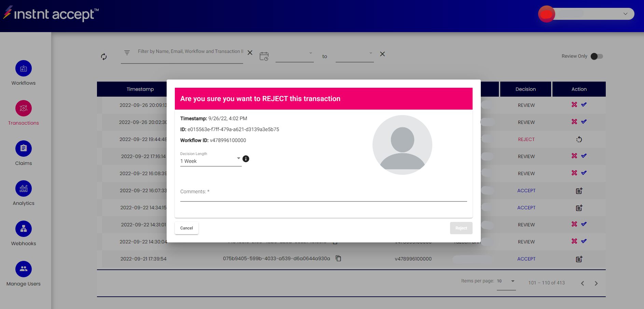Click the 101 – 110 of 413 range text
644x309 pixels.
[x=546, y=283]
